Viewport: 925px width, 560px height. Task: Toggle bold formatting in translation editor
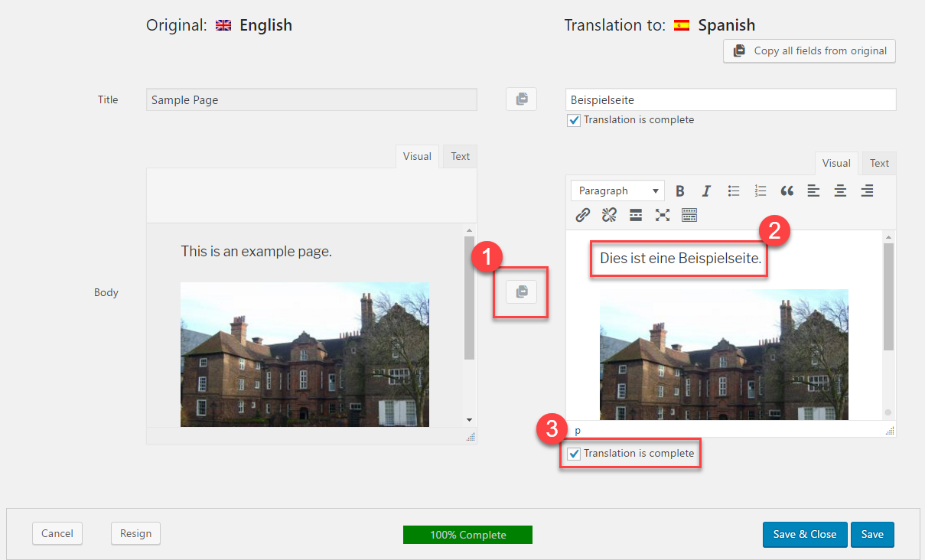coord(679,191)
